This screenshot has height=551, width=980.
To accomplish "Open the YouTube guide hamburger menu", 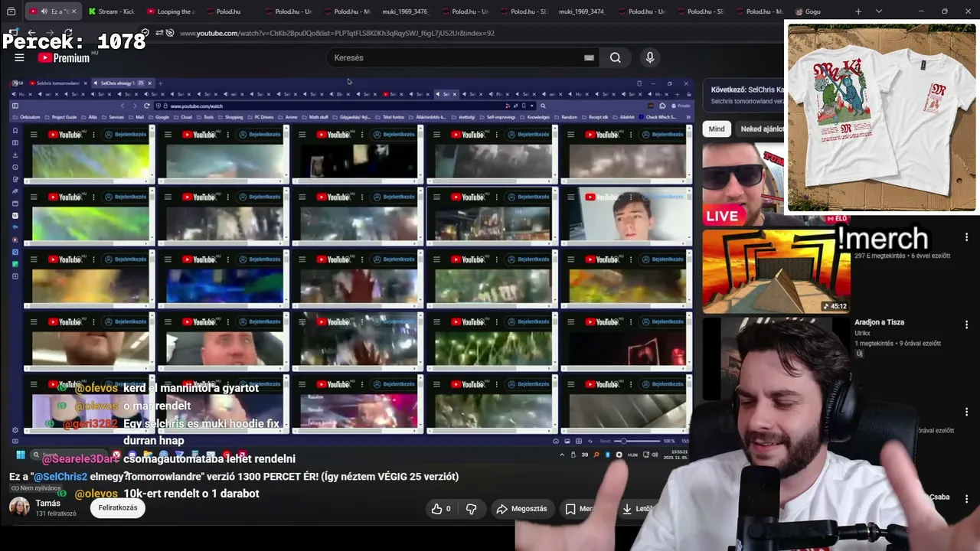I will point(19,57).
